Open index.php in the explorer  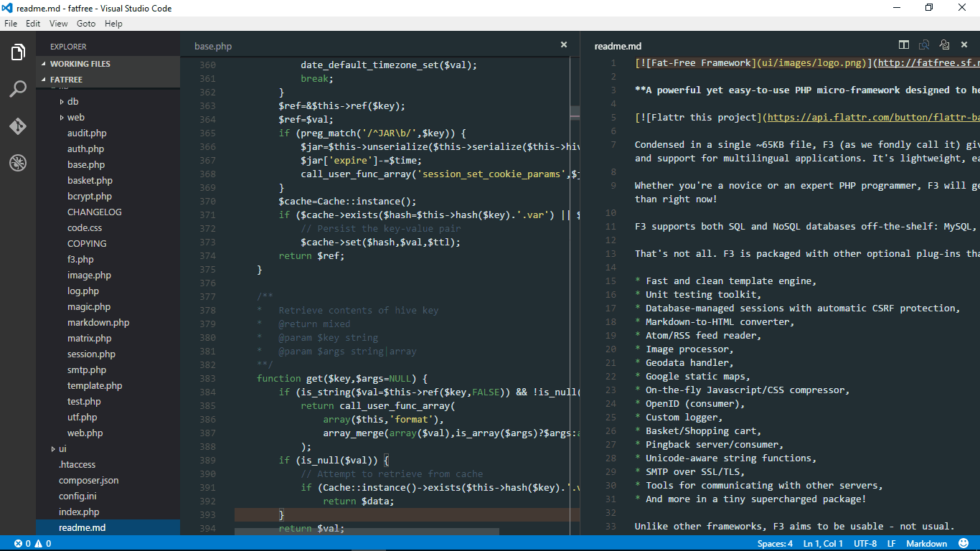[x=79, y=512]
